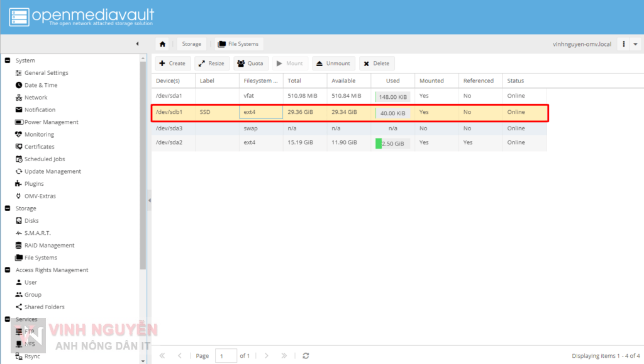
Task: Click the green usage bar for /dev/sda2
Action: coord(380,143)
